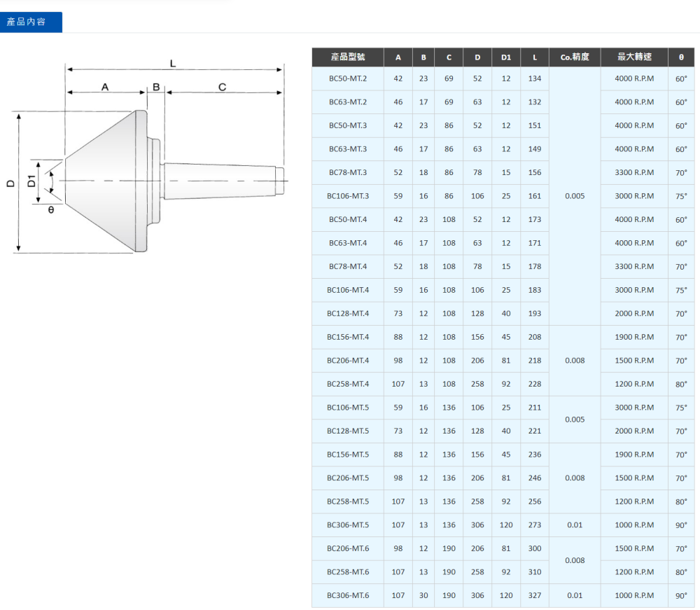The image size is (700, 610).
Task: Click the live center dimension diagram
Action: (147, 158)
